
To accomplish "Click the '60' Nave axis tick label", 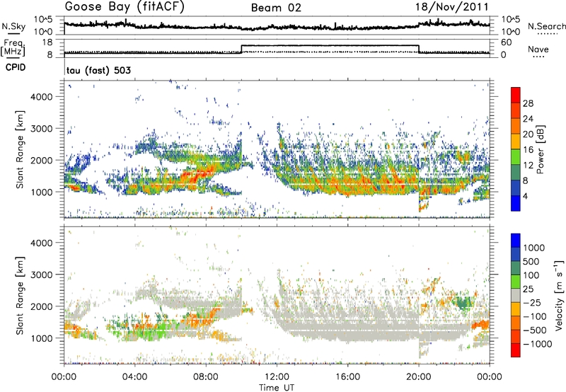I will pyautogui.click(x=507, y=42).
